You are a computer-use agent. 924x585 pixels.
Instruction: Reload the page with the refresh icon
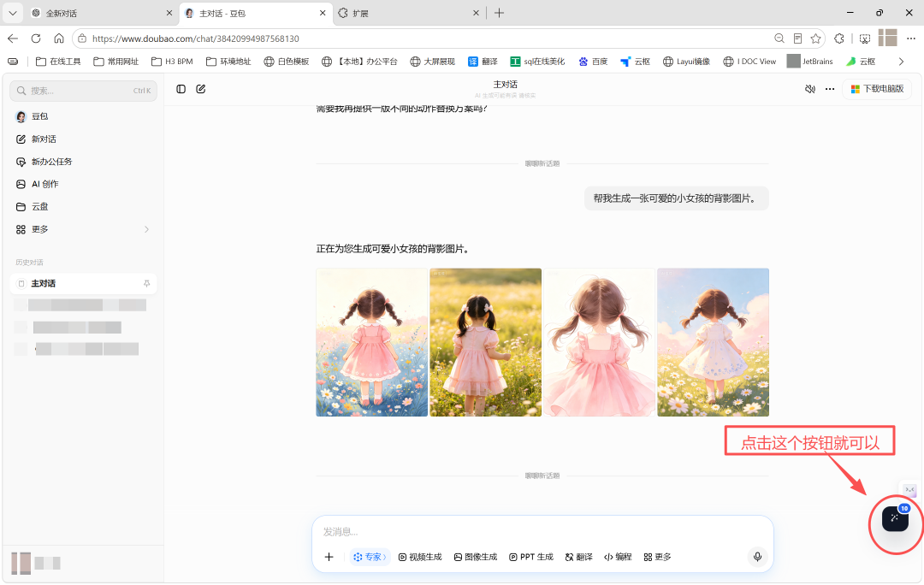tap(36, 38)
